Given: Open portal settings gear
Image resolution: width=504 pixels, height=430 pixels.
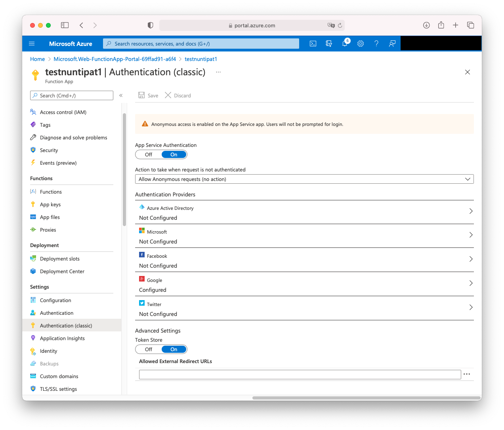Looking at the screenshot, I should pos(361,44).
